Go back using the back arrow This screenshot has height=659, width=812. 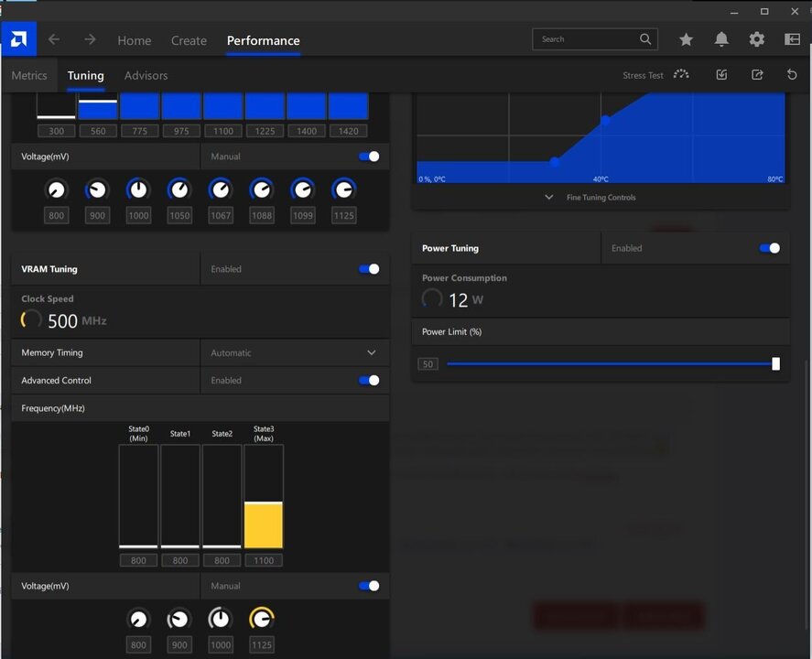[x=54, y=39]
